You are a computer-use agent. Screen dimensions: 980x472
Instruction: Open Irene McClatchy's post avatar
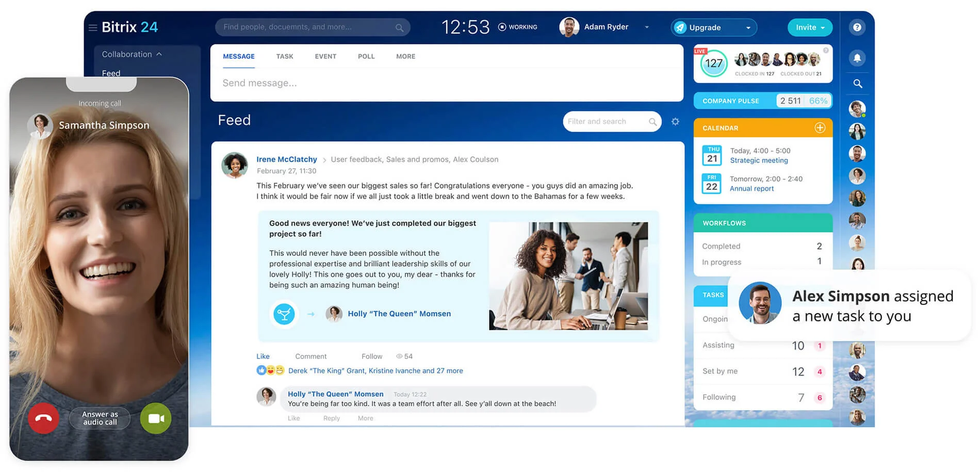pyautogui.click(x=235, y=165)
